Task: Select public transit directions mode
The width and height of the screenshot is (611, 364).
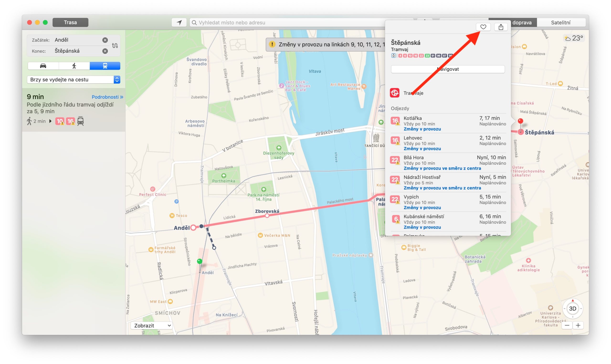Action: point(105,66)
